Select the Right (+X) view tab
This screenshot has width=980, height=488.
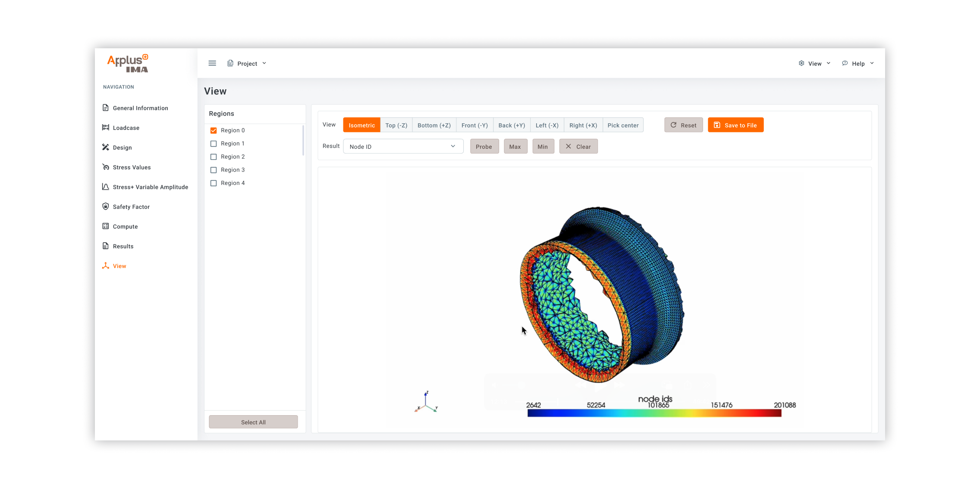[x=583, y=125]
